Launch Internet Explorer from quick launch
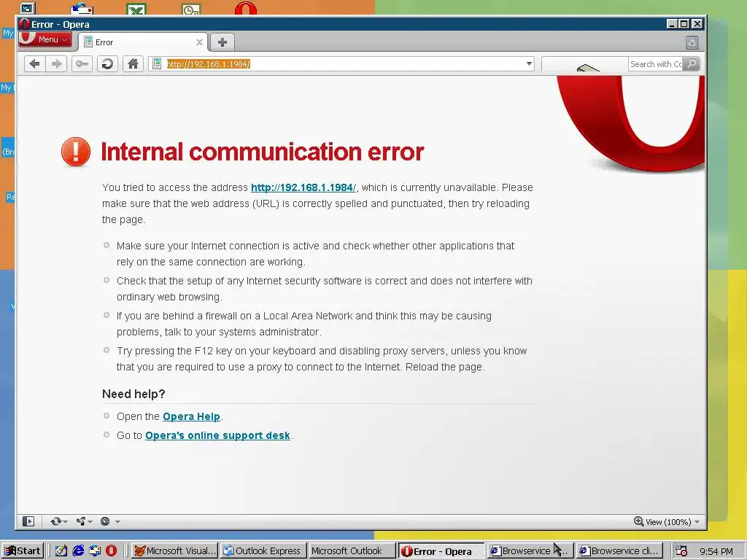Image resolution: width=747 pixels, height=560 pixels. click(78, 551)
